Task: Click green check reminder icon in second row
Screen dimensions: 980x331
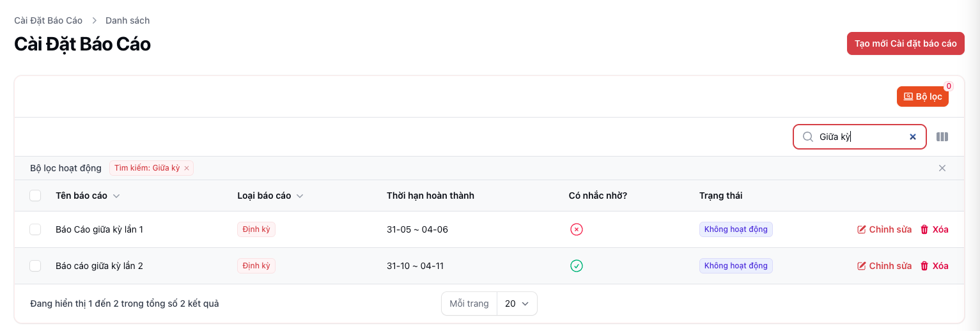Action: coord(577,266)
